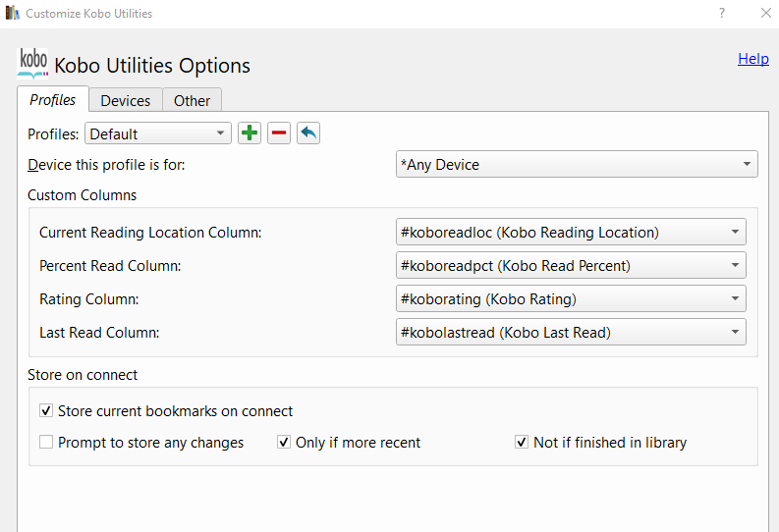Screen dimensions: 779x532
Task: Click the question mark help button in title bar
Action: [x=722, y=14]
